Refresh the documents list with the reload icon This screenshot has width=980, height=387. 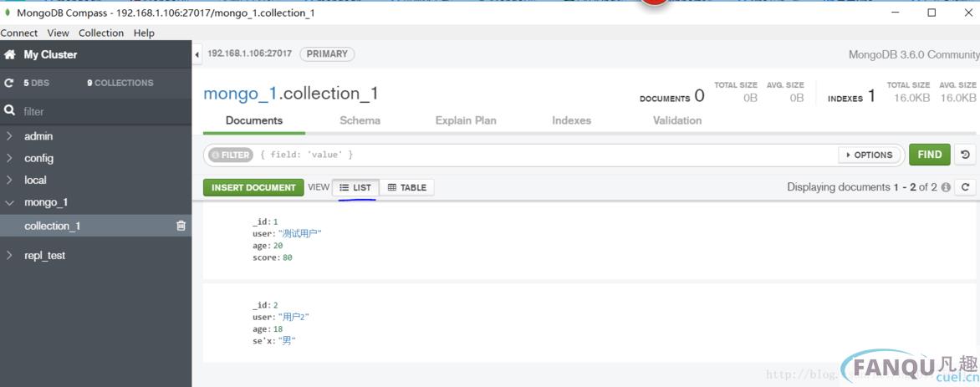point(965,186)
